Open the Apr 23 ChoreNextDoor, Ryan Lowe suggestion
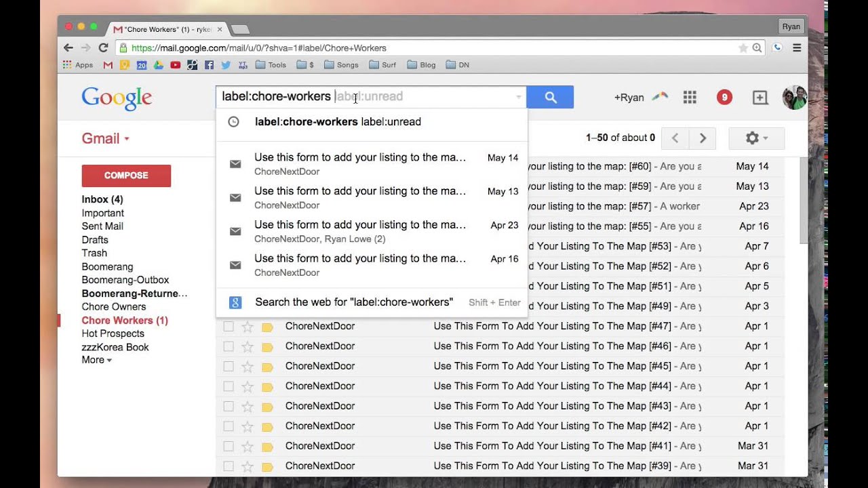868x488 pixels. click(x=372, y=231)
